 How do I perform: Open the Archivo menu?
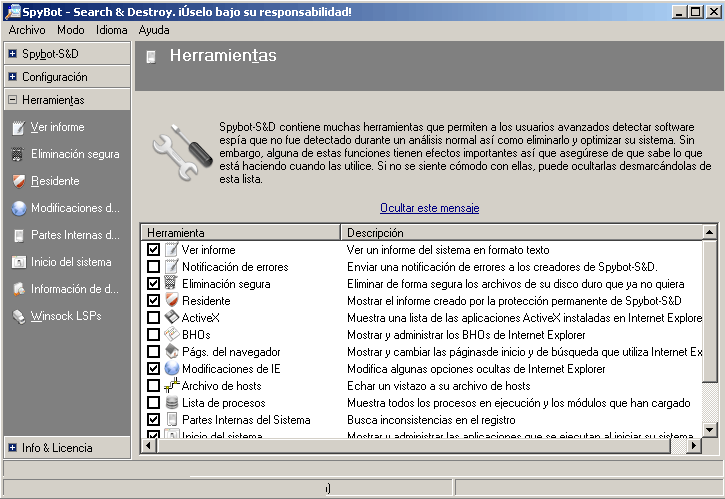pos(27,30)
